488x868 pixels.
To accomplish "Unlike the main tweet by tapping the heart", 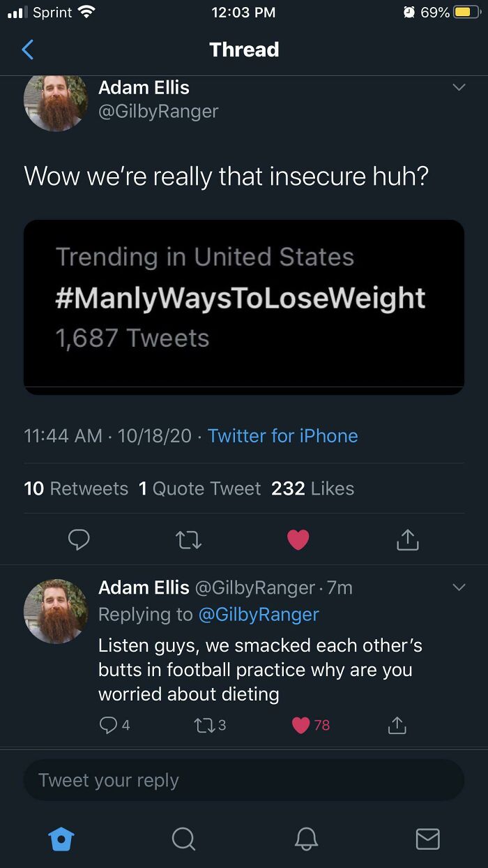I will pos(298,539).
